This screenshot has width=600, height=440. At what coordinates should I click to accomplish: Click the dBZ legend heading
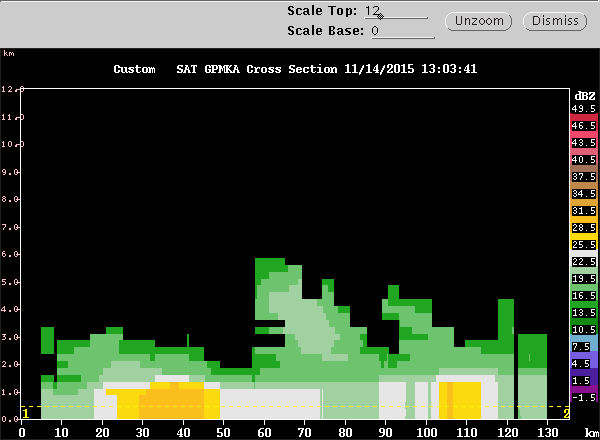click(x=585, y=96)
